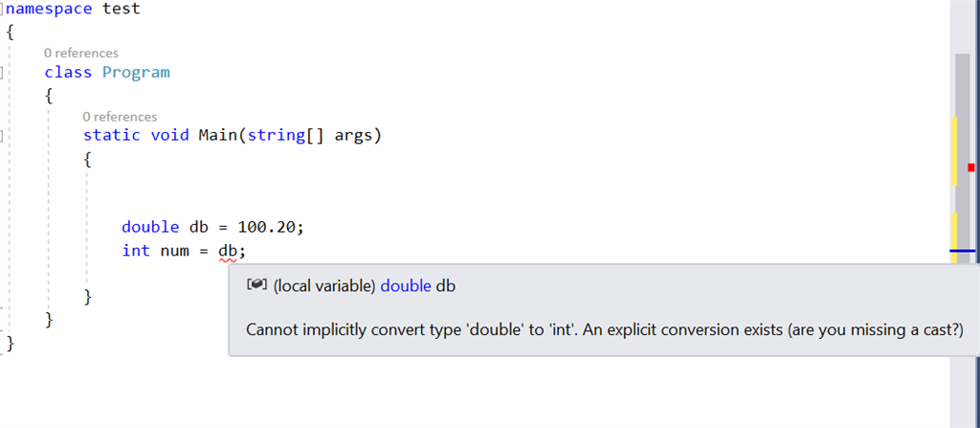980x428 pixels.
Task: Jump to the red error marker in scrollbar
Action: [x=971, y=167]
